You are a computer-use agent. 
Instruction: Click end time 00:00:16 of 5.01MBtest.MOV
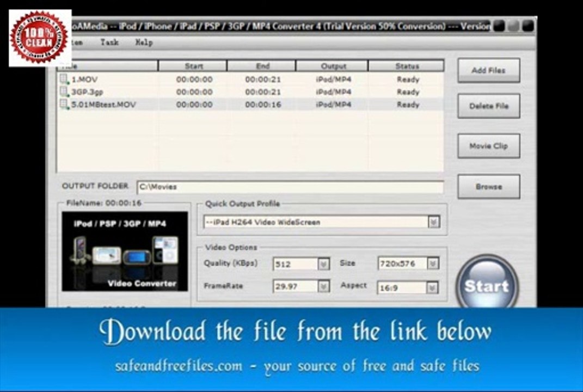coord(263,105)
